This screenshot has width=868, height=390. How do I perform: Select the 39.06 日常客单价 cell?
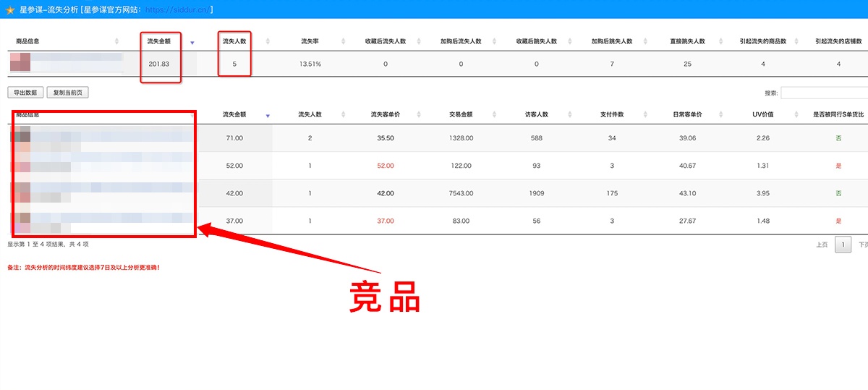[687, 138]
